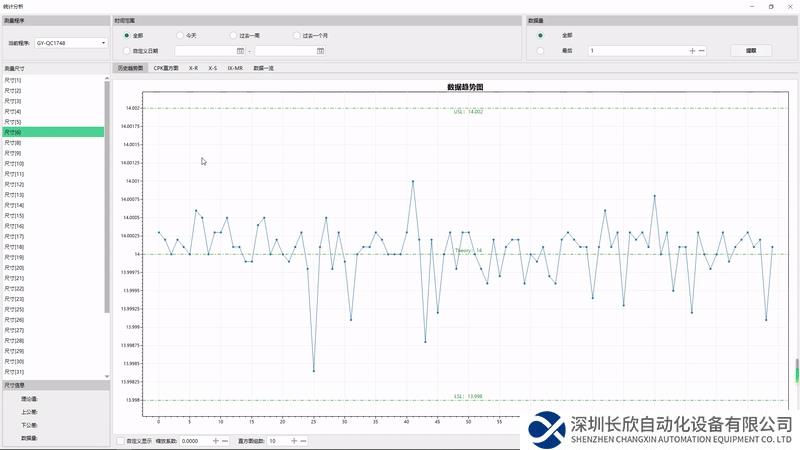
Task: Open the start date calendar picker icon
Action: click(x=240, y=50)
